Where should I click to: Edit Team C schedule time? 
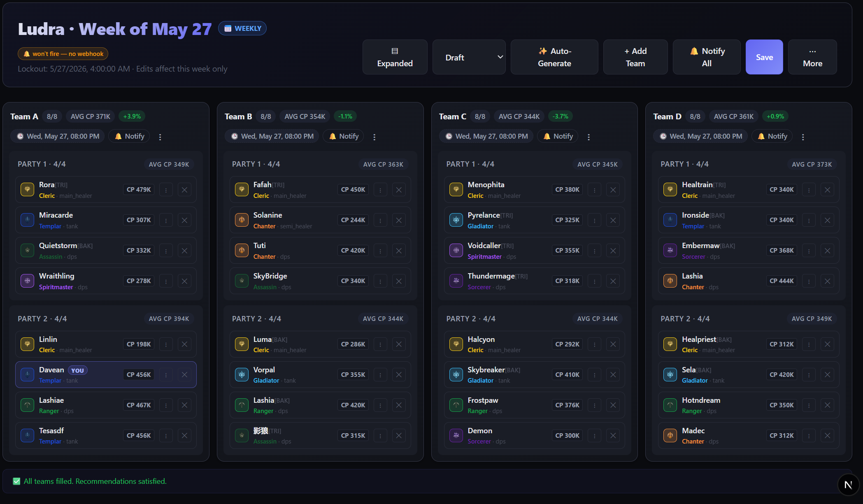pyautogui.click(x=486, y=136)
